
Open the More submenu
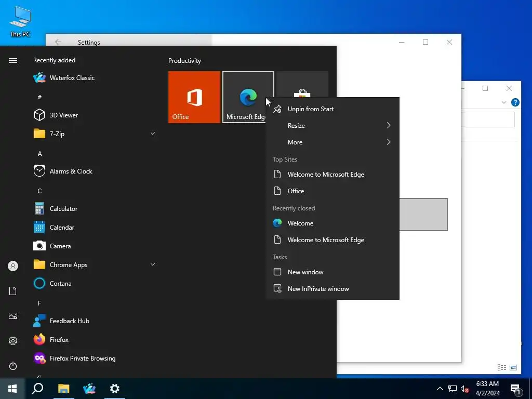pyautogui.click(x=332, y=142)
